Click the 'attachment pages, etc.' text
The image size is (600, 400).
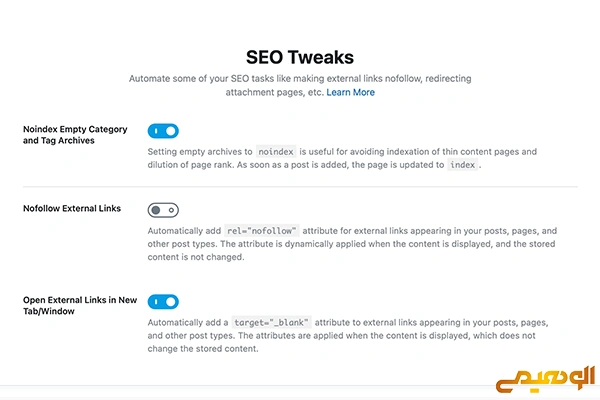[274, 92]
